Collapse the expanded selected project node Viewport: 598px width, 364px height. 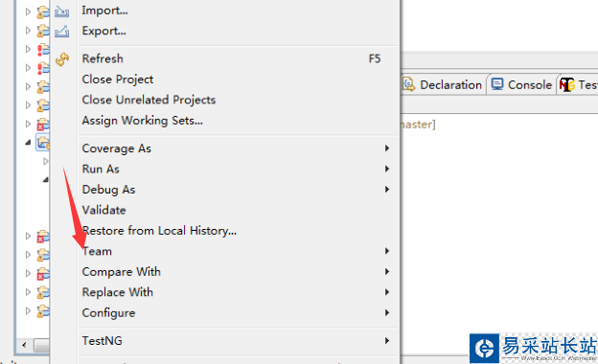point(28,143)
